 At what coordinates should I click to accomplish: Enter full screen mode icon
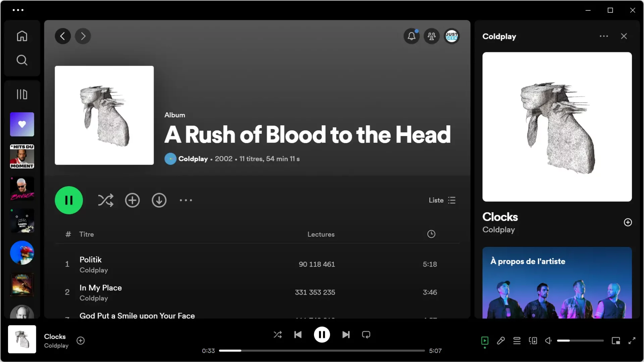click(x=632, y=341)
